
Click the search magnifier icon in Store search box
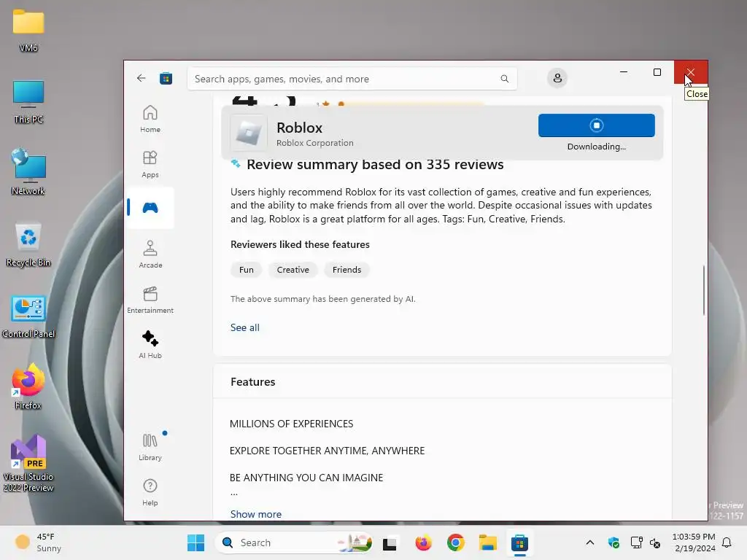(x=505, y=79)
